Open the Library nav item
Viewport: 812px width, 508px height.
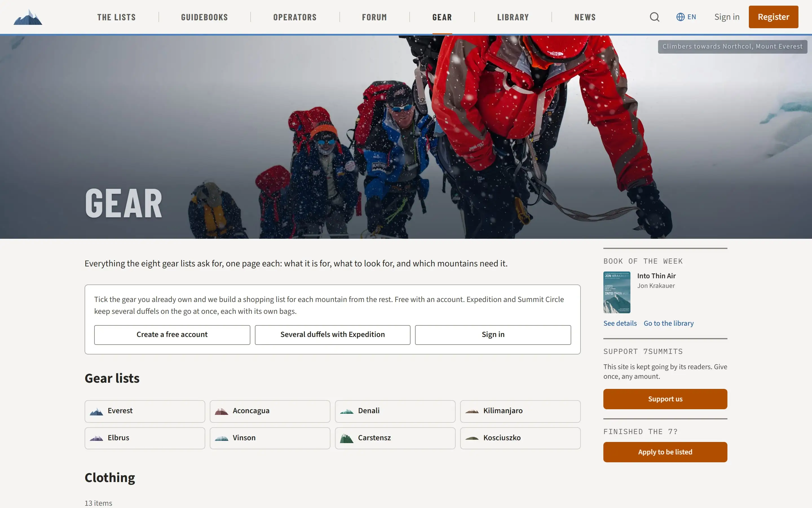513,17
